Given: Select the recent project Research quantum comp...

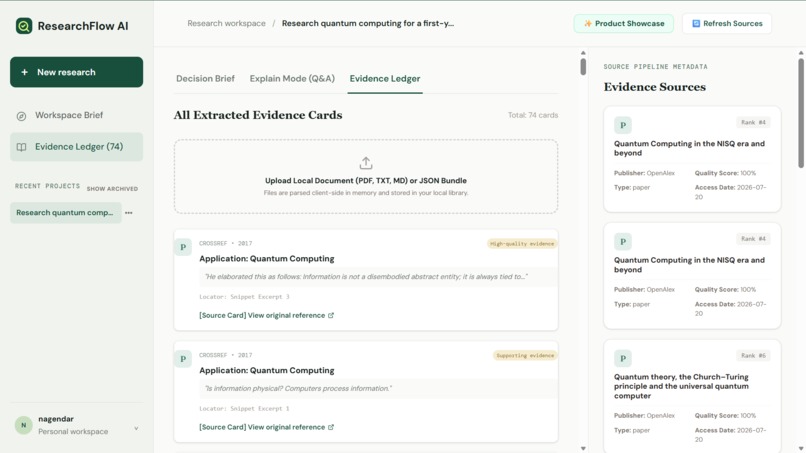Looking at the screenshot, I should coord(66,213).
